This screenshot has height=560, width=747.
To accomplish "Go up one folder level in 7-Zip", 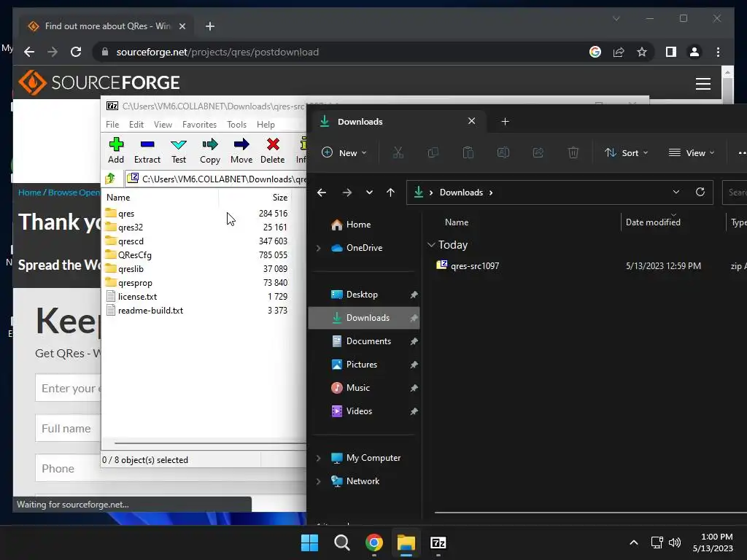I will click(x=111, y=179).
